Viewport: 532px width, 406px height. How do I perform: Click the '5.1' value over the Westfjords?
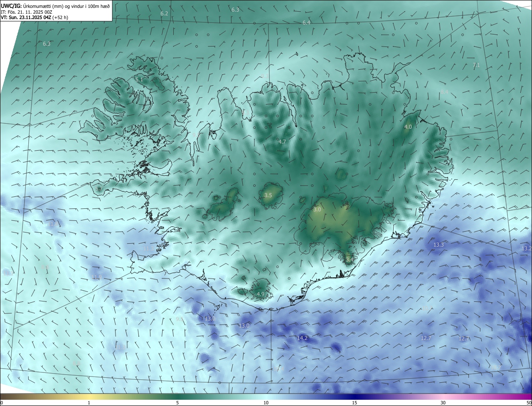pos(139,79)
